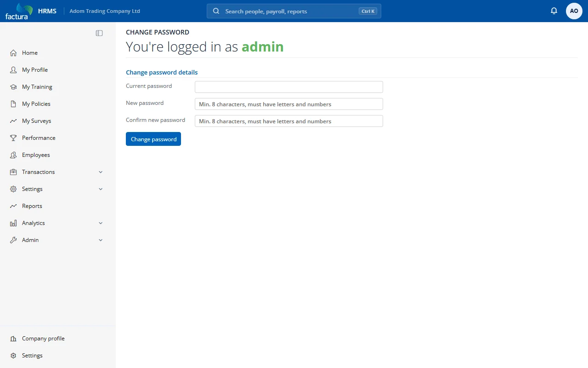Go to My Profile page
Screen dimensions: 588x368
58,70
